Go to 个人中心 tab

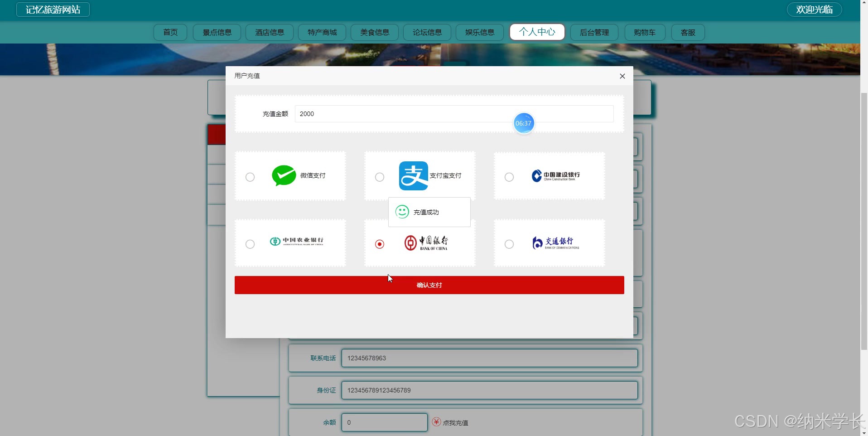click(x=537, y=32)
